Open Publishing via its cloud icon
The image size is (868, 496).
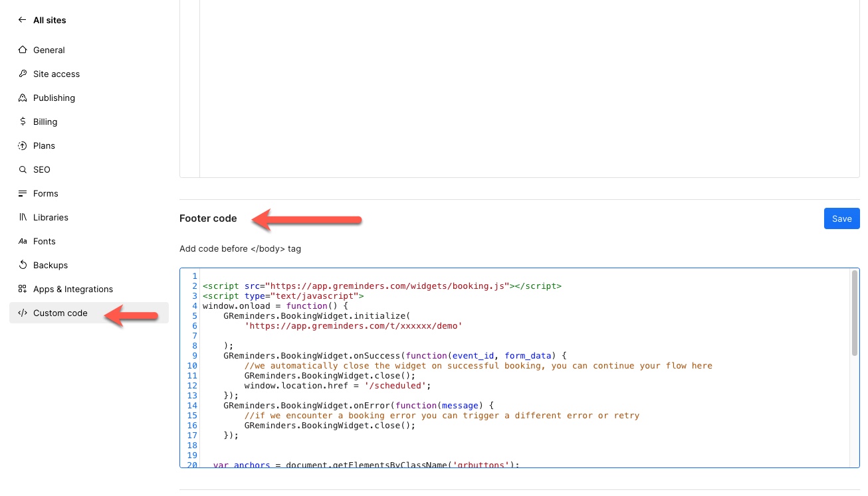point(23,98)
